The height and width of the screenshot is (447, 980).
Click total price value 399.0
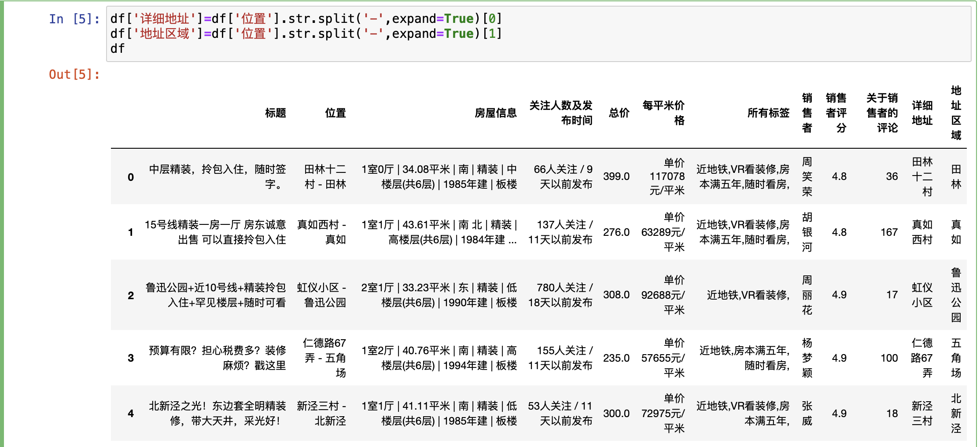(x=616, y=176)
